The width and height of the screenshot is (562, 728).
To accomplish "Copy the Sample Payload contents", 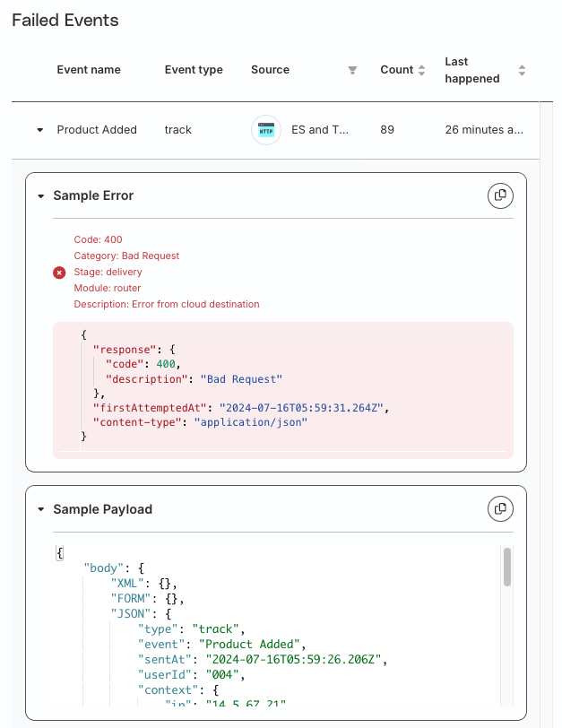I will 500,509.
